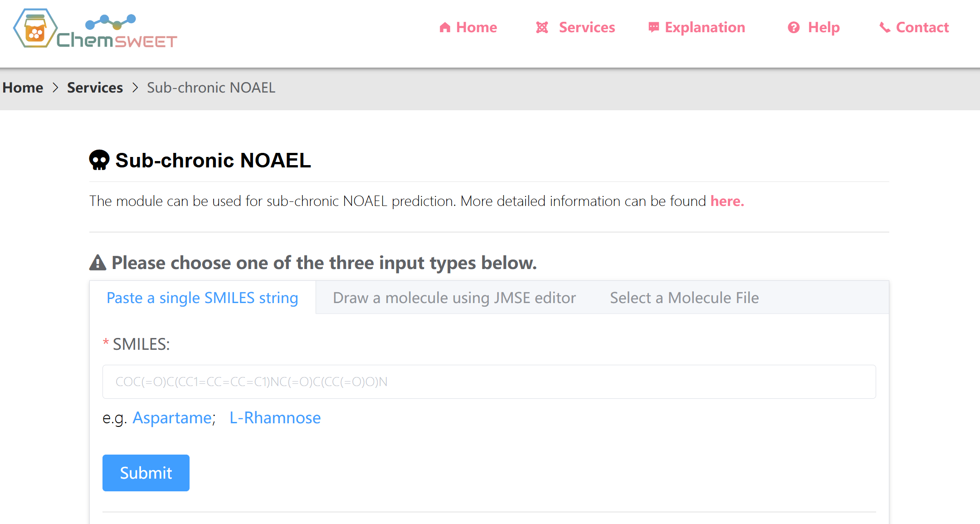
Task: Select Paste a single SMILES string tab
Action: (x=202, y=298)
